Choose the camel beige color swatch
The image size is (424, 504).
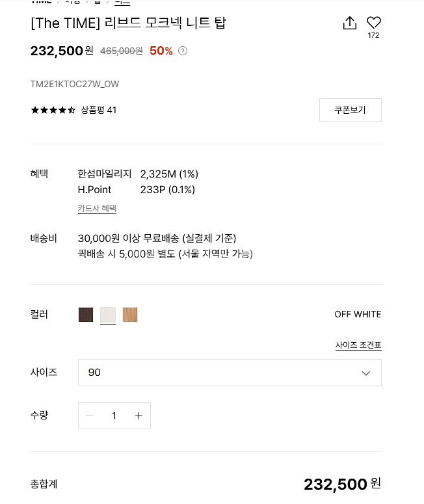[130, 315]
